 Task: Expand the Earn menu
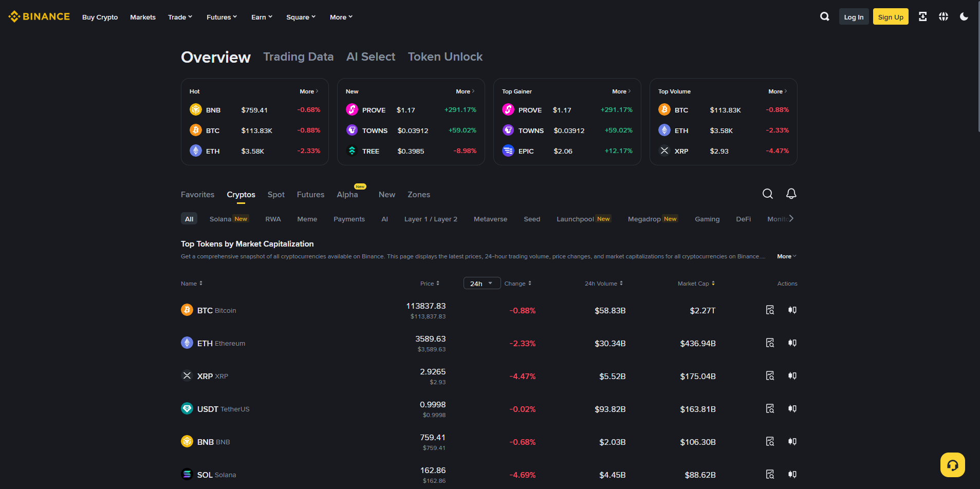(262, 17)
